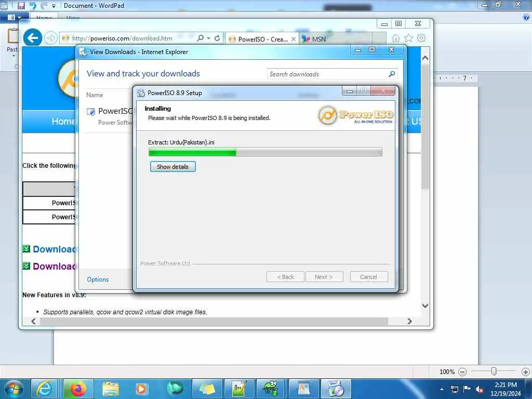Click the Internet Explorer back arrow button
The image size is (532, 399).
33,37
